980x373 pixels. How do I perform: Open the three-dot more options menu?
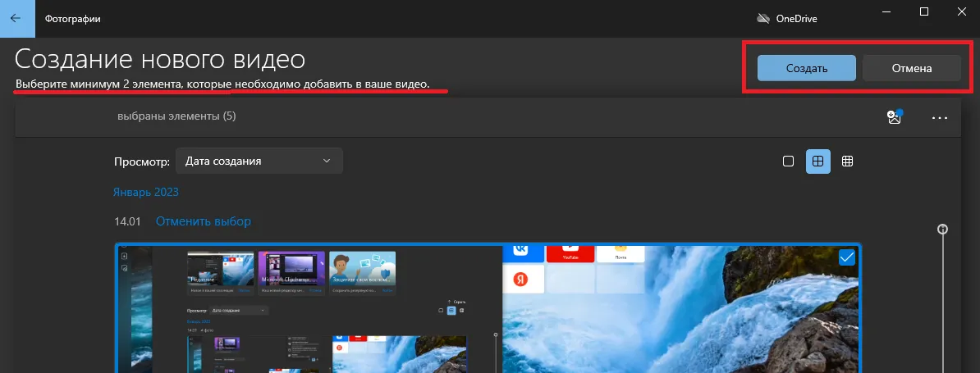tap(940, 117)
